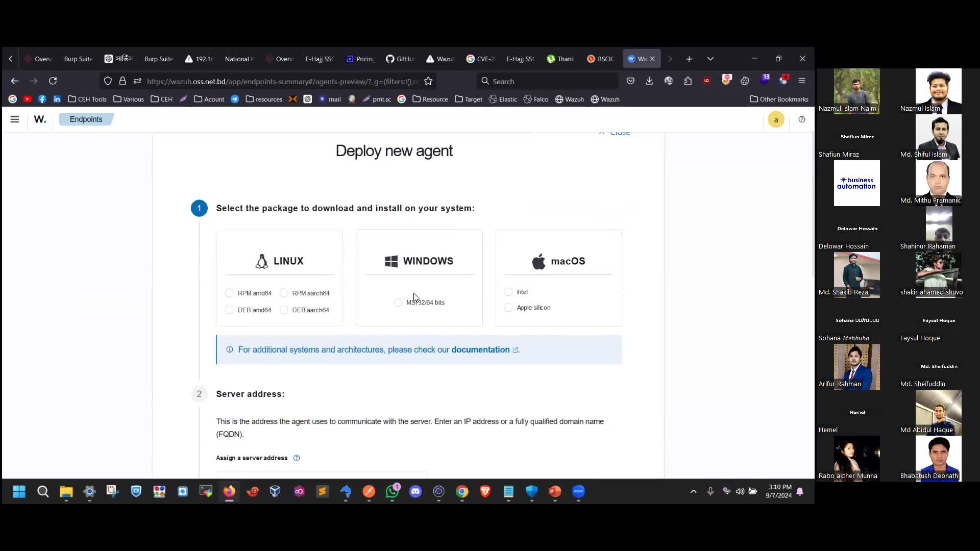Screen dimensions: 980x551
Task: Click the Wazuh 'W.' home icon
Action: coord(39,120)
